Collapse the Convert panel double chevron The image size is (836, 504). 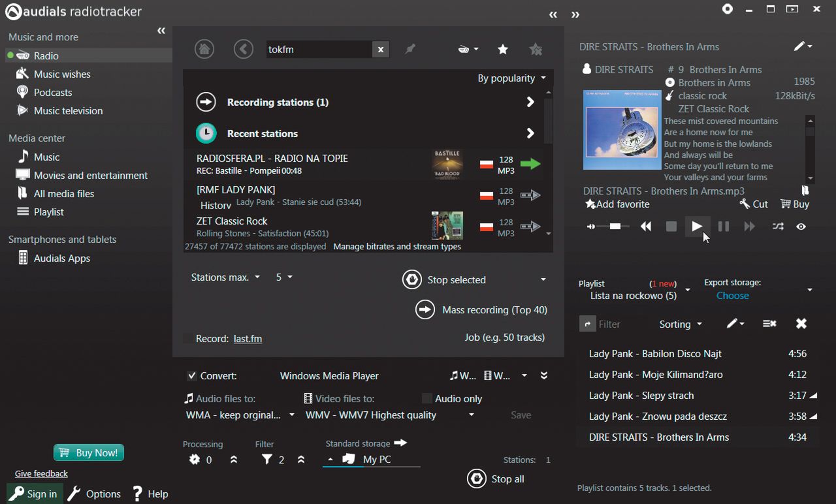(x=544, y=375)
